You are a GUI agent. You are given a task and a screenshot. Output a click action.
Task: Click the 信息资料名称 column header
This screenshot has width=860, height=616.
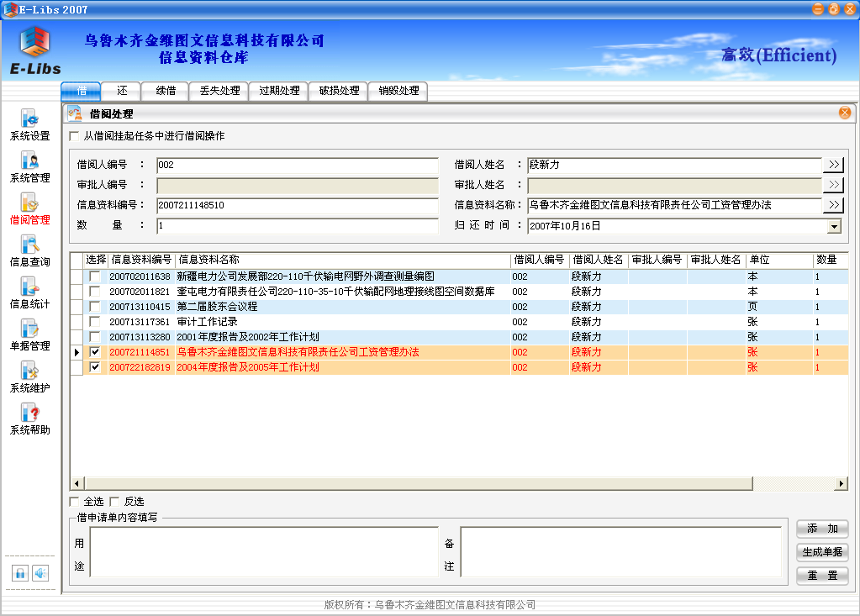pos(342,260)
